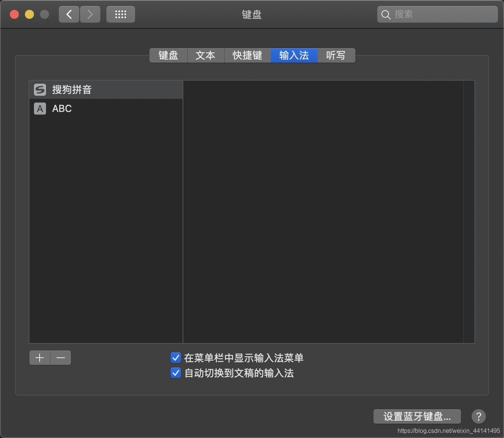This screenshot has height=438, width=504.
Task: Click the Sogou Pinyin S icon
Action: (40, 90)
